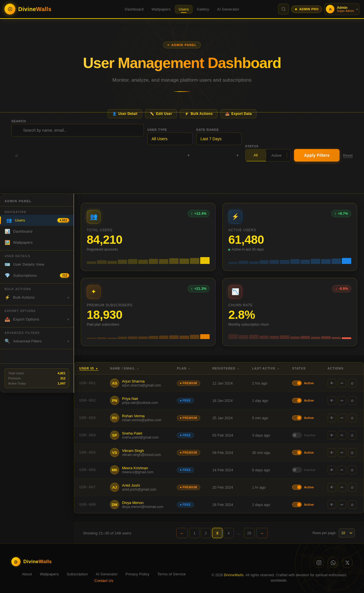Go to next page with right arrow
The height and width of the screenshot is (593, 364).
click(262, 533)
